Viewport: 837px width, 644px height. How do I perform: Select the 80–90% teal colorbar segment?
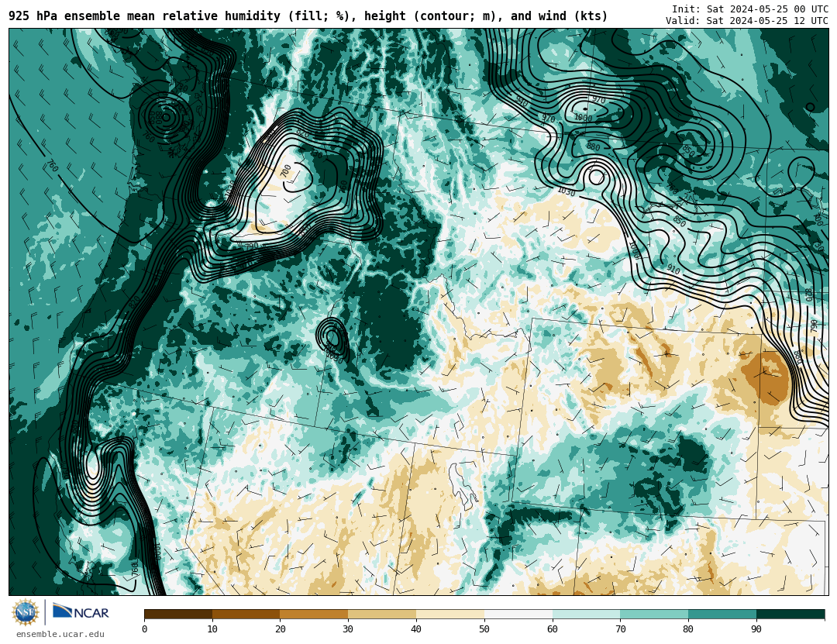pyautogui.click(x=722, y=615)
